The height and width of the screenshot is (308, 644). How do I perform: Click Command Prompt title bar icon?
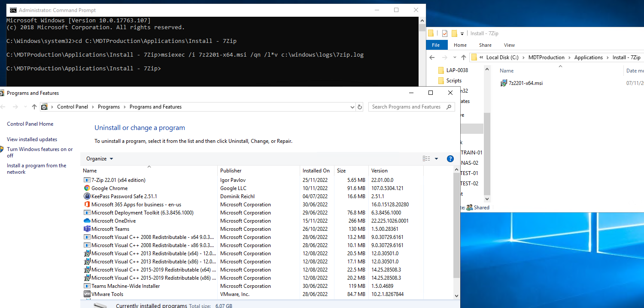13,10
